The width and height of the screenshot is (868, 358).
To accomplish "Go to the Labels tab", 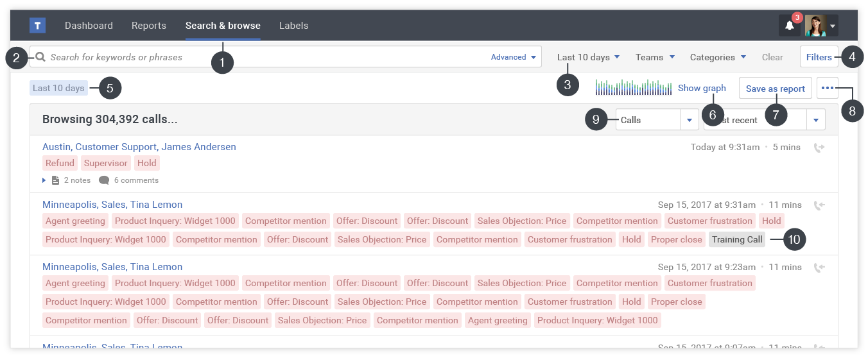I will point(293,26).
